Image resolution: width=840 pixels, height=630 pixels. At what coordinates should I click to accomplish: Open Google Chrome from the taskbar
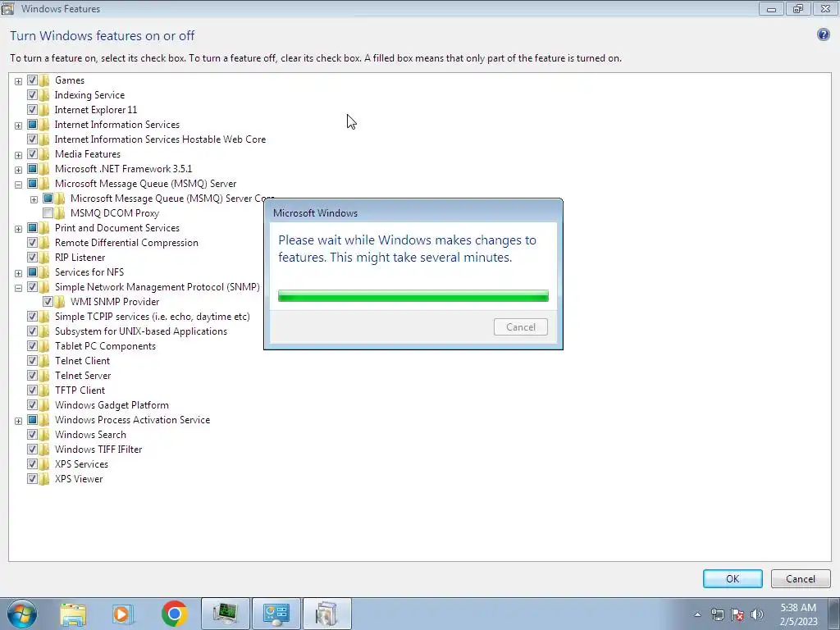(174, 614)
